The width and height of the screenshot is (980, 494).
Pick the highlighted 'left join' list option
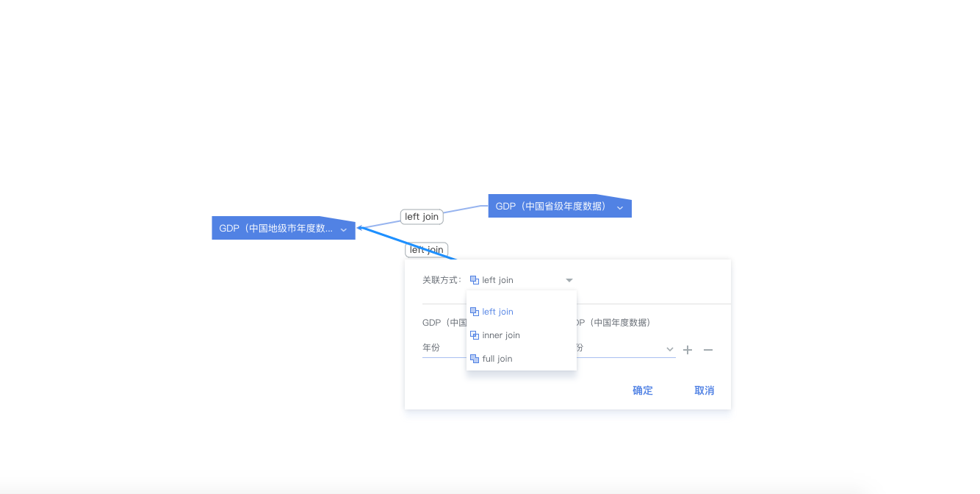point(497,312)
